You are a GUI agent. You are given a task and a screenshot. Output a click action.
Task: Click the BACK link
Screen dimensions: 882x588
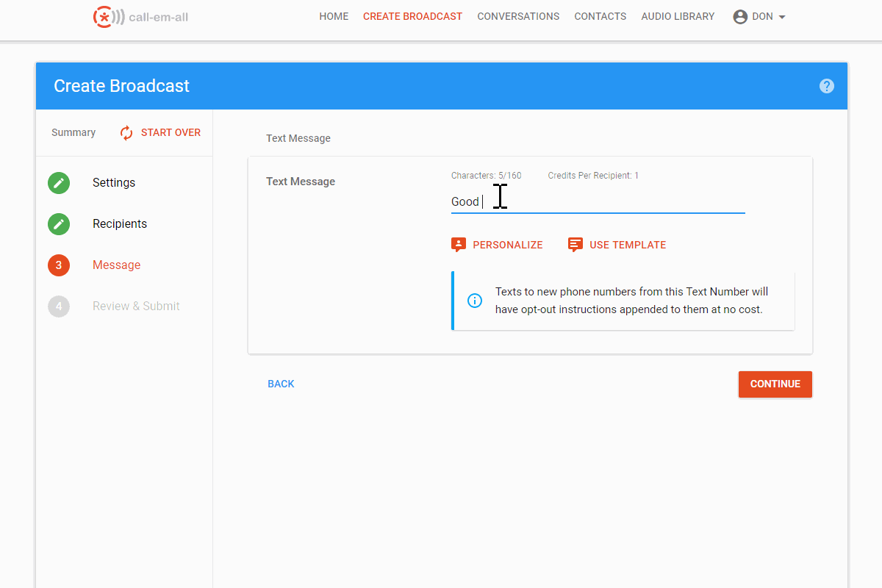[281, 384]
